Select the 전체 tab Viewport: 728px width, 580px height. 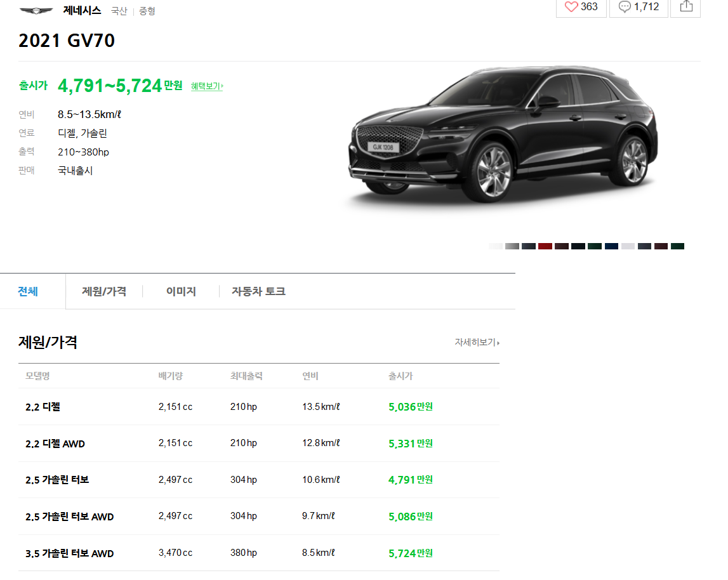28,291
